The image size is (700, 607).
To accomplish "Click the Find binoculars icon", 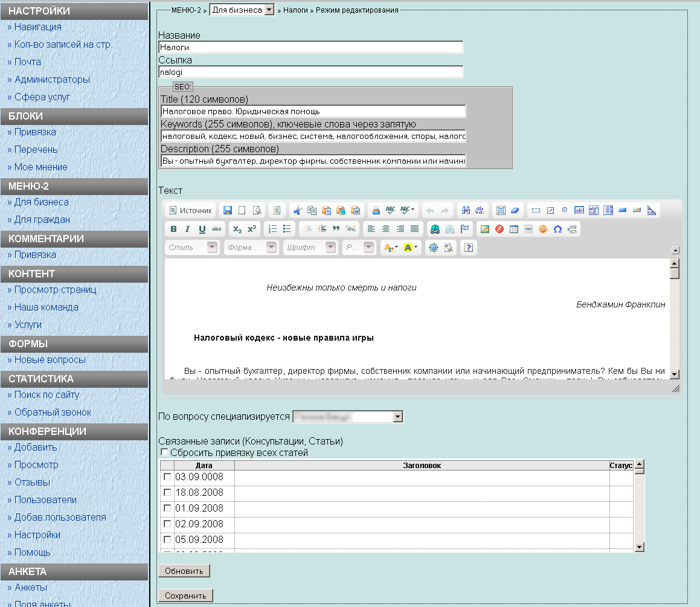I will coord(466,210).
